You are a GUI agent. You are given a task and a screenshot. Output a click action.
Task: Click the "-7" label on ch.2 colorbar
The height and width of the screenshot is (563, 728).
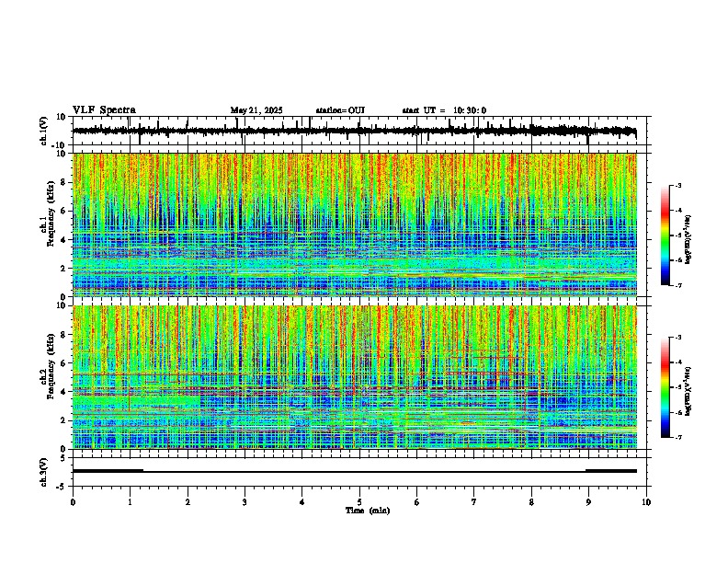click(x=677, y=437)
